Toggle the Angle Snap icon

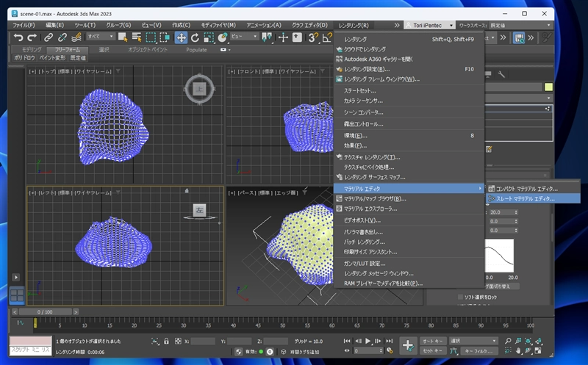(327, 37)
